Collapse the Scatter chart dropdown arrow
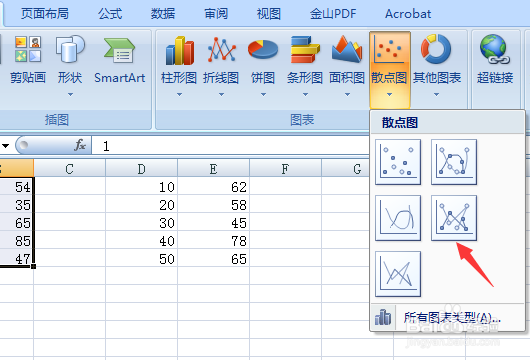The height and width of the screenshot is (360, 530). pos(389,95)
